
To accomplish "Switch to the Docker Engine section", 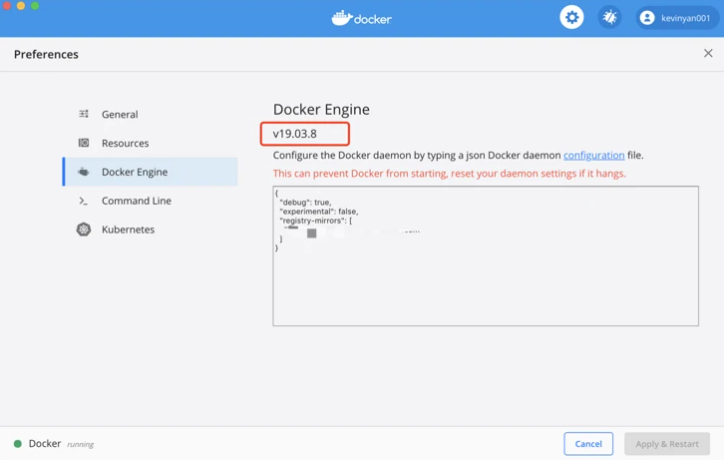I will tap(150, 172).
